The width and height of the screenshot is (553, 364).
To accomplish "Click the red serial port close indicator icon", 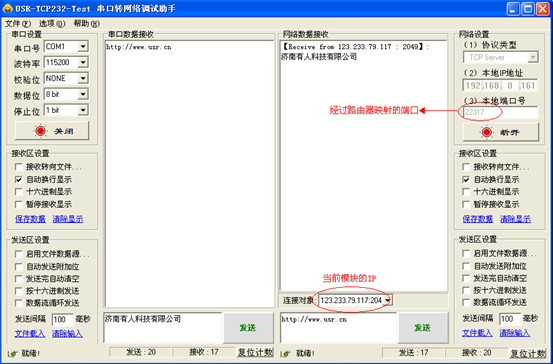I will pos(40,131).
